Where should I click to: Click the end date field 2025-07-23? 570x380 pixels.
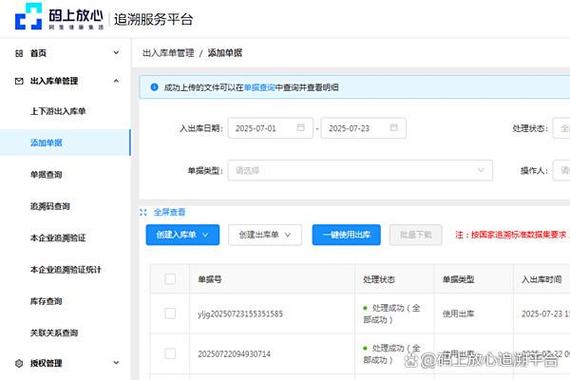[x=364, y=128]
